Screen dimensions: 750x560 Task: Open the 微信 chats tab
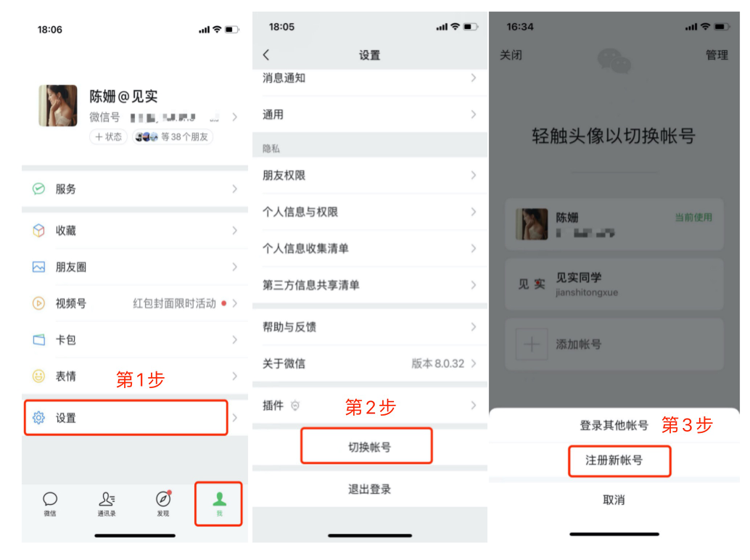[50, 504]
